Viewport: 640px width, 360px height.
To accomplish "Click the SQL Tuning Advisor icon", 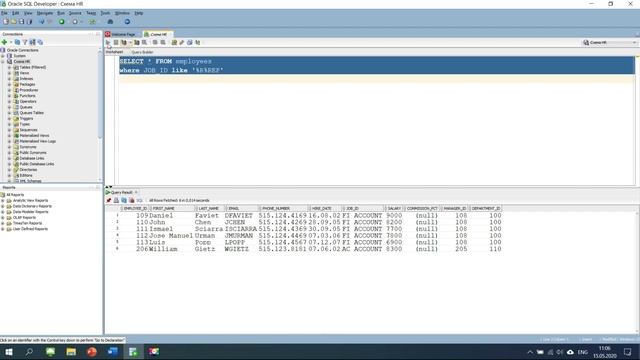I will [144, 42].
